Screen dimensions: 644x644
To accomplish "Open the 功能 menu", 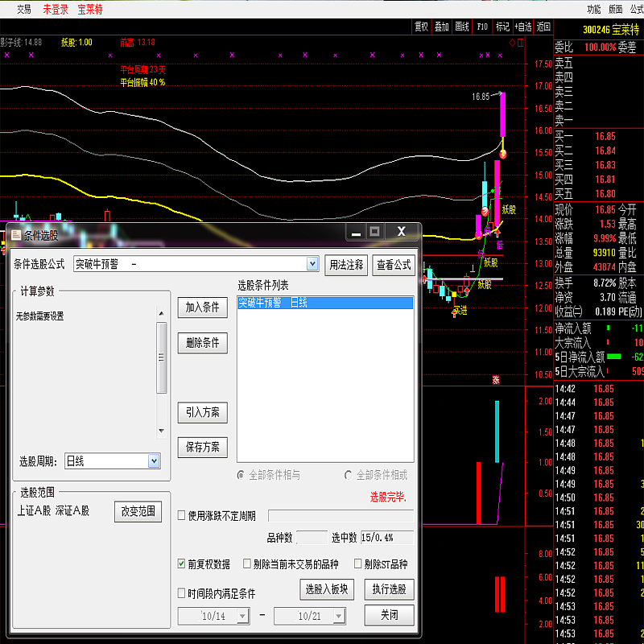I will tap(593, 9).
